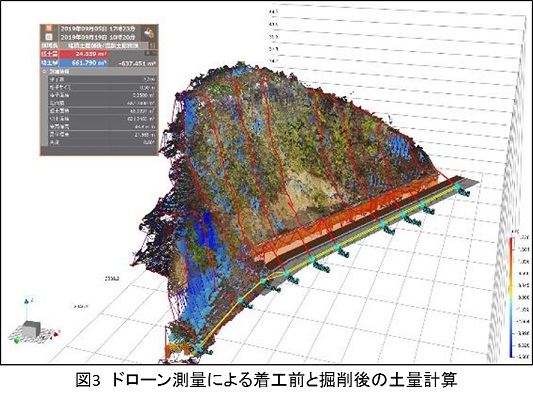Click the name field below the dates
The image size is (533, 393).
[104, 45]
